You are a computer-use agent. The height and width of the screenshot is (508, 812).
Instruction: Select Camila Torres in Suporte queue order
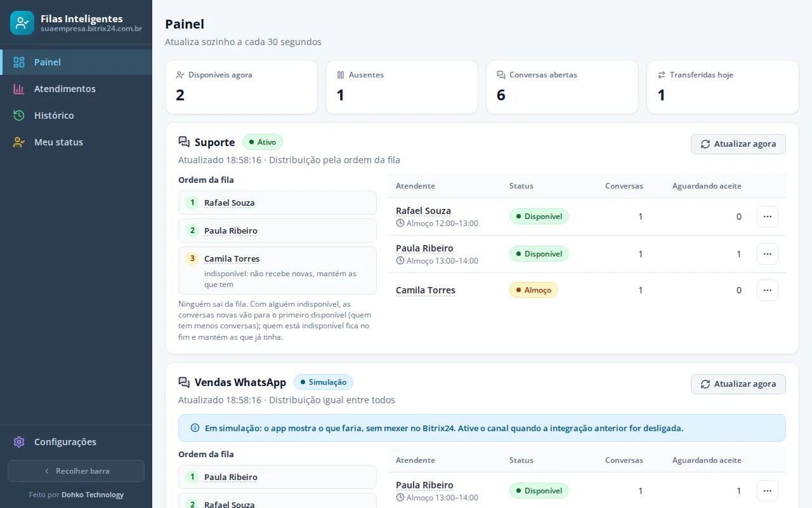(x=277, y=271)
